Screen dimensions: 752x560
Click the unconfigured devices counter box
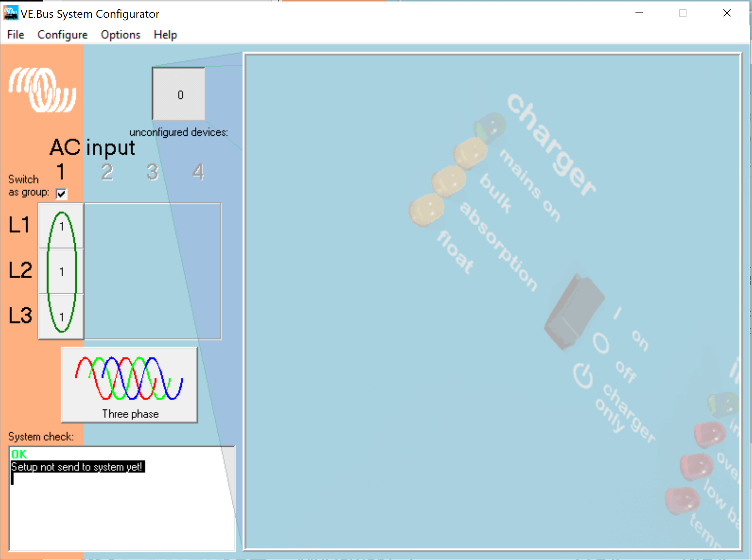coord(179,94)
